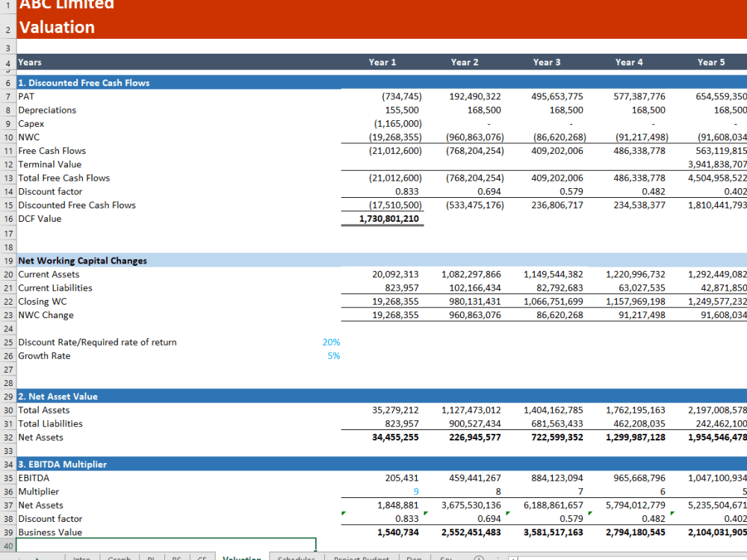The width and height of the screenshot is (747, 560).
Task: Select the Discount Rate 20% cell
Action: (x=332, y=341)
